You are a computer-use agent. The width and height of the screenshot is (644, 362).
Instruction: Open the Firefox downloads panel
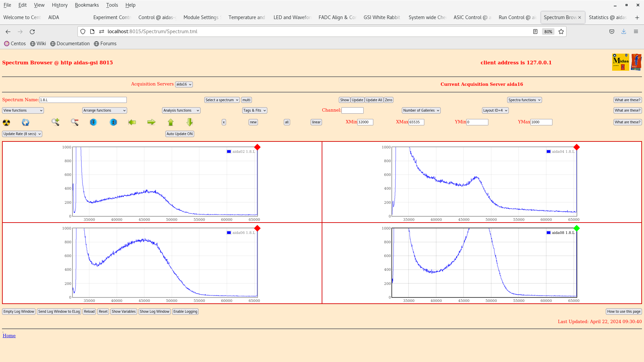click(624, 32)
